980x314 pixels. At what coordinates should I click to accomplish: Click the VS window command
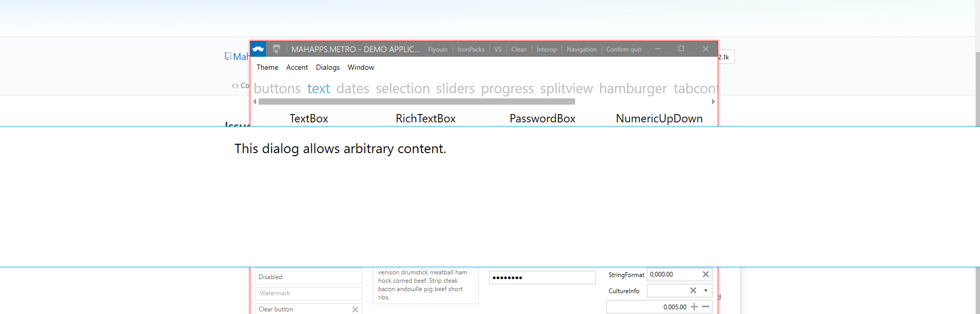coord(498,49)
